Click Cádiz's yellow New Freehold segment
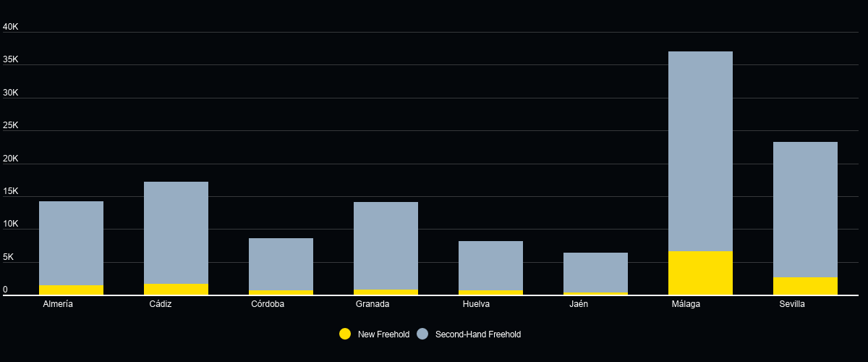The height and width of the screenshot is (362, 868). 176,290
